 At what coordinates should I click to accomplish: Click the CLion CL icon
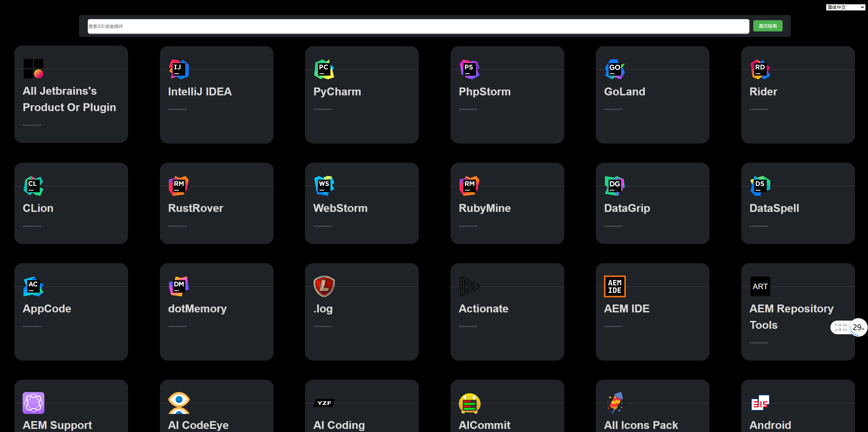pos(33,186)
